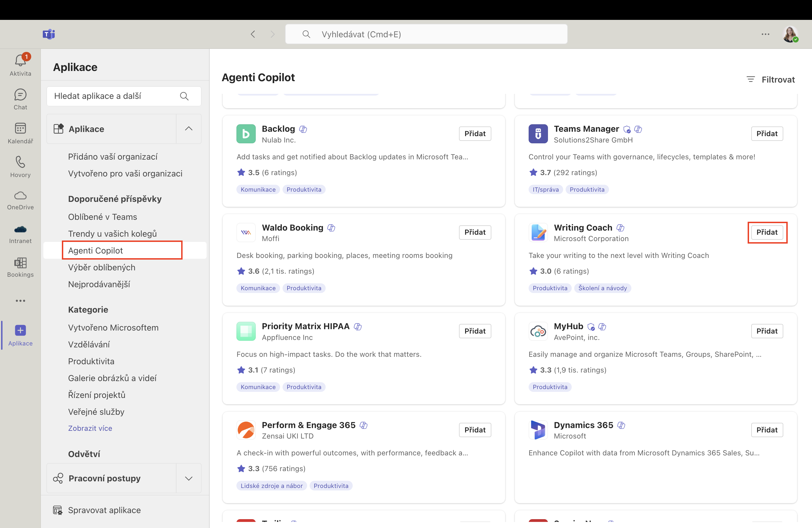This screenshot has width=812, height=528.
Task: Add Perform & Engage 365 with Přidat
Action: tap(475, 430)
